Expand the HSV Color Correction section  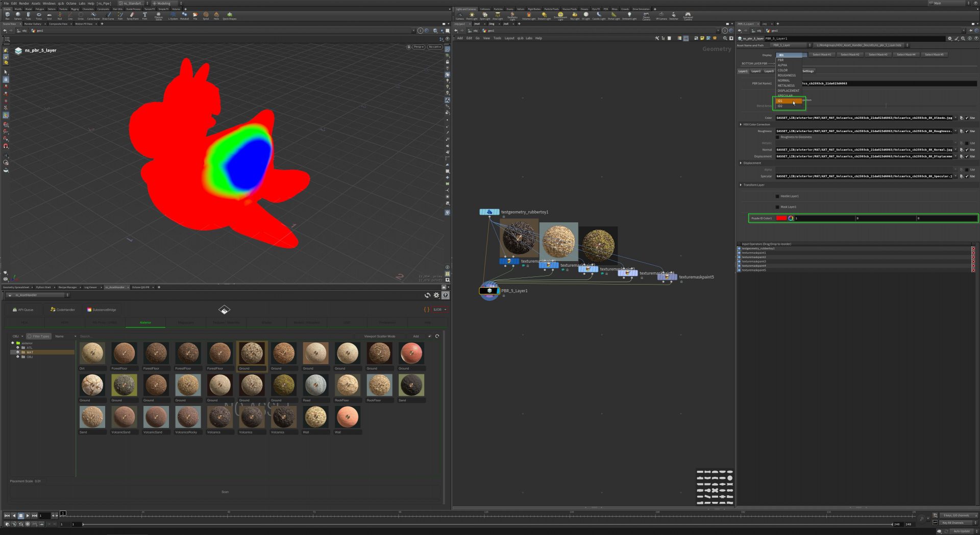pyautogui.click(x=741, y=124)
